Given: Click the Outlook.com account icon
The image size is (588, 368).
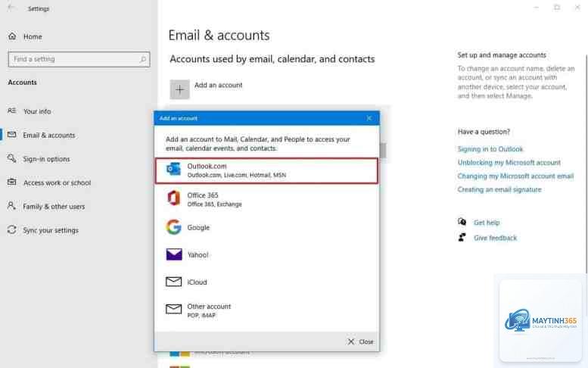Looking at the screenshot, I should pyautogui.click(x=173, y=169).
